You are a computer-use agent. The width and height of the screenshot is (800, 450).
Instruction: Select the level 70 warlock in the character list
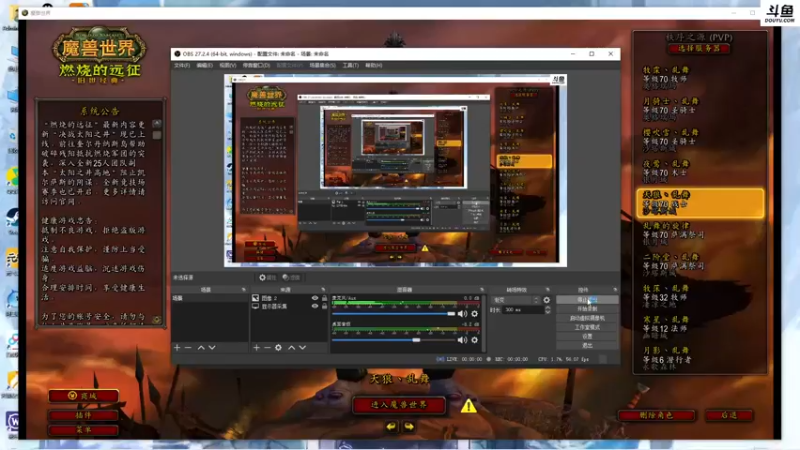click(x=700, y=172)
